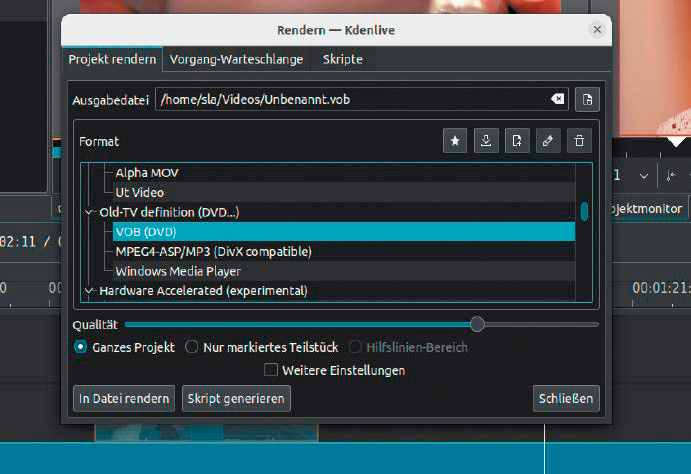Image resolution: width=691 pixels, height=474 pixels.
Task: Switch to the Projekt rendern tab
Action: (x=112, y=59)
